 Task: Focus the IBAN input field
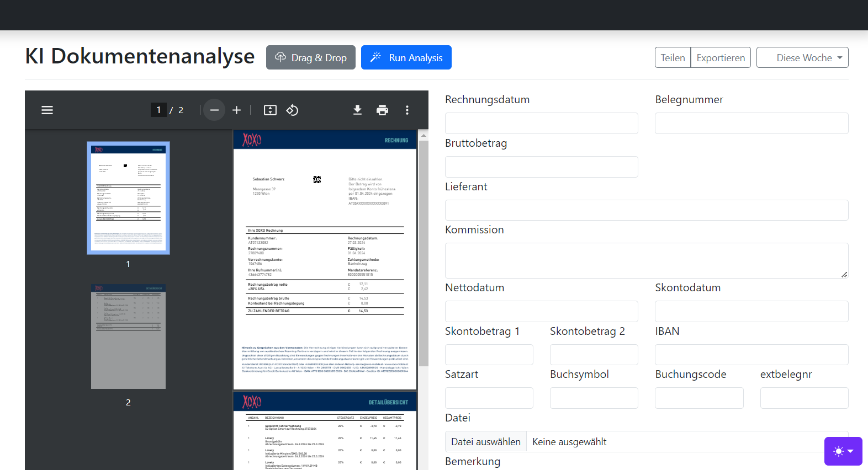(x=751, y=355)
